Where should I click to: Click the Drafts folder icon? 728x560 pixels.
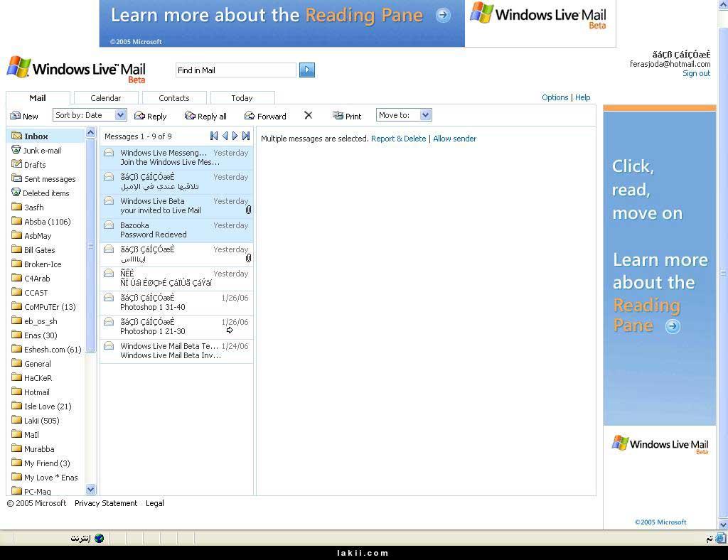click(17, 163)
